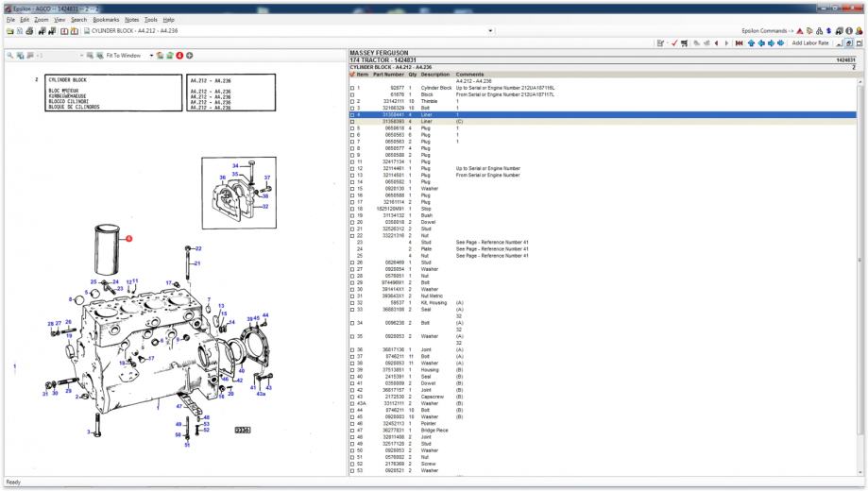The image size is (868, 491).
Task: Click the user avatar Epsilon icon
Action: pos(859,31)
